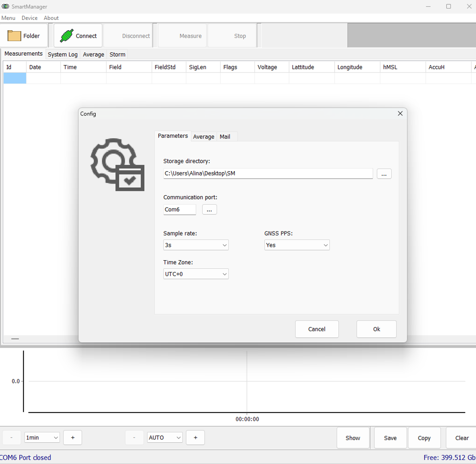Image resolution: width=476 pixels, height=464 pixels.
Task: Click the Storage directory path field
Action: [268, 174]
